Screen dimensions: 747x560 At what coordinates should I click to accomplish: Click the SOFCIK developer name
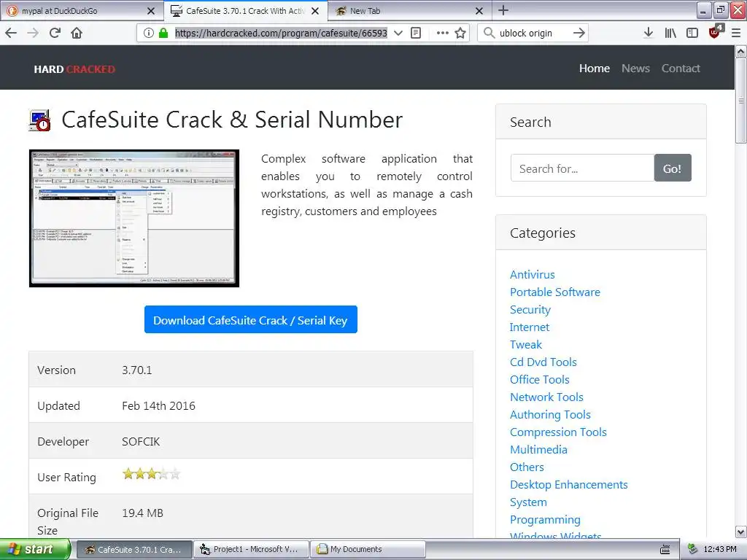141,441
